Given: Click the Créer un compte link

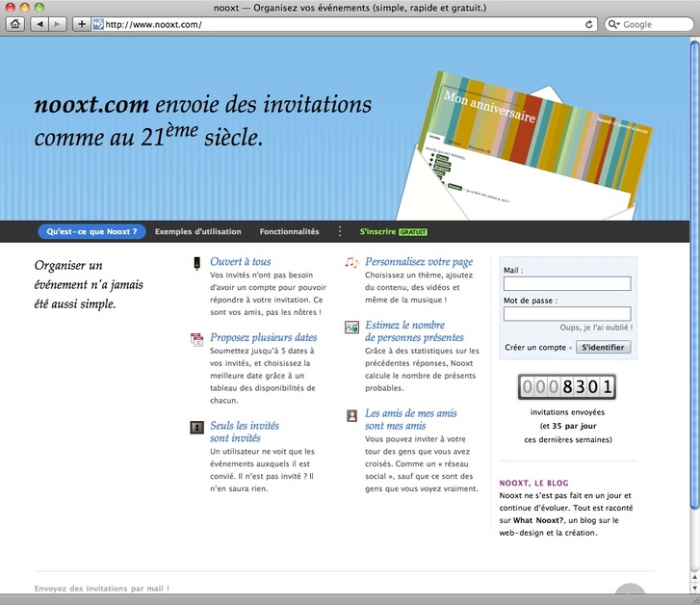Looking at the screenshot, I should coord(535,347).
